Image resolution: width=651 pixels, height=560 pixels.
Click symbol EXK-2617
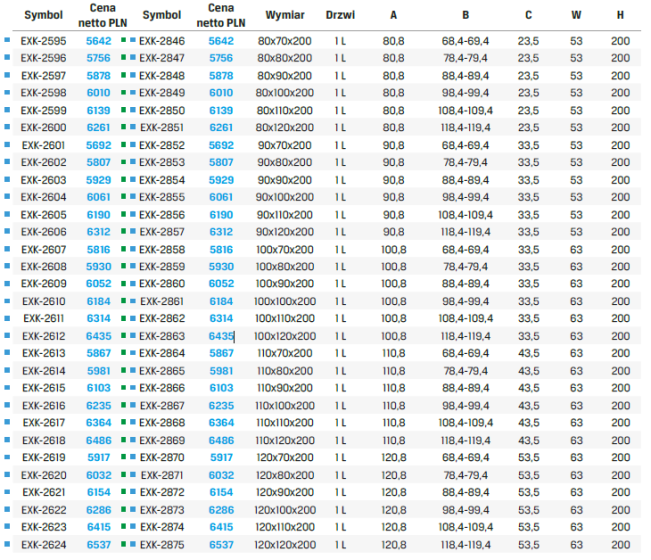pyautogui.click(x=43, y=424)
